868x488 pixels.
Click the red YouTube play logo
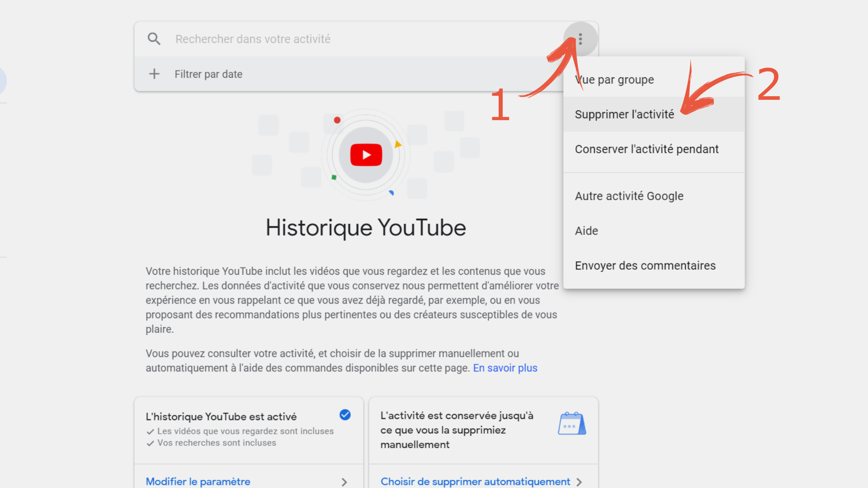click(366, 155)
